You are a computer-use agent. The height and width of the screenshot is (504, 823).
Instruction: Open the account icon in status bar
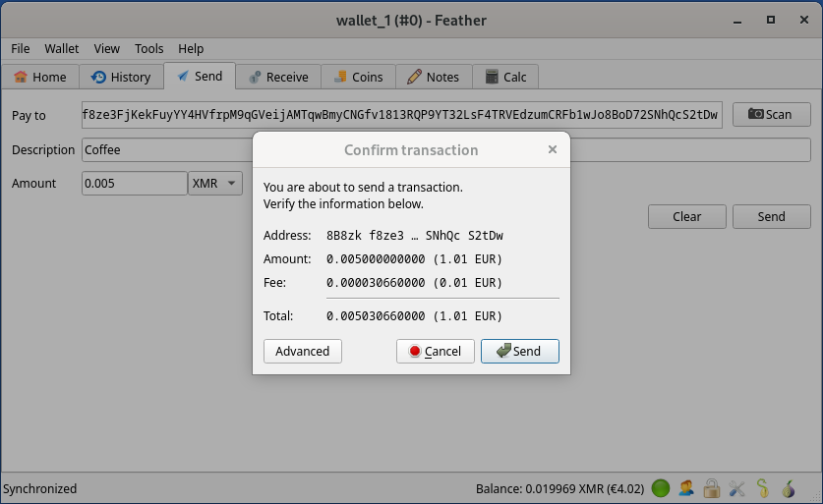coord(686,488)
